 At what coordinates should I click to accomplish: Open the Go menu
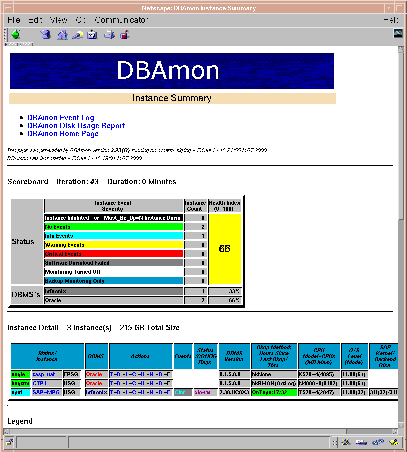click(80, 20)
